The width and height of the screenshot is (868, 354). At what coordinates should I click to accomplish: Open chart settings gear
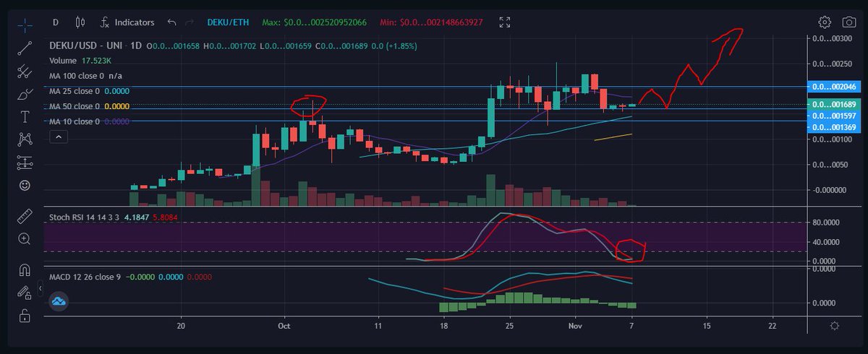[825, 22]
